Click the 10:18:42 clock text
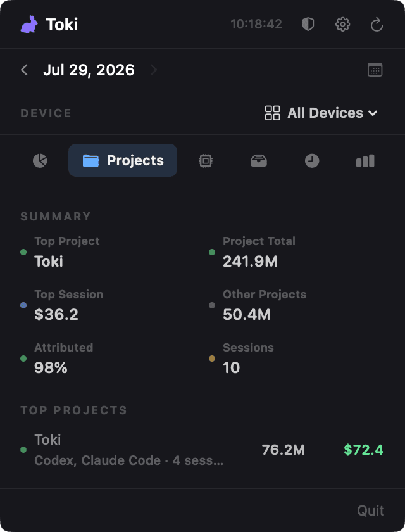 pos(256,25)
